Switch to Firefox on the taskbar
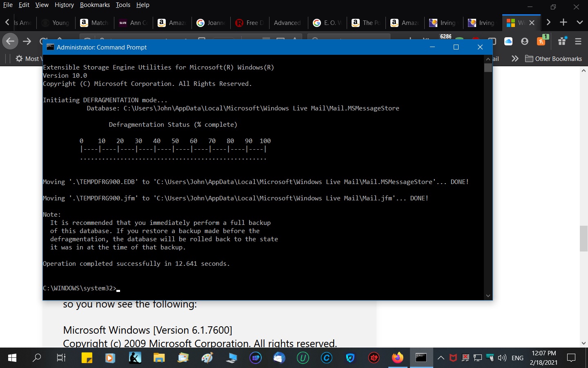The width and height of the screenshot is (588, 368). coord(397,358)
